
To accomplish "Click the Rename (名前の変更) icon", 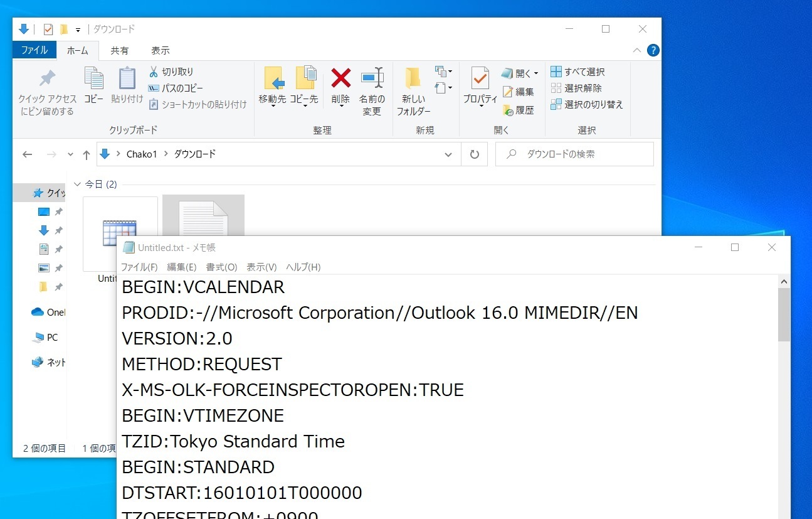I will click(372, 78).
